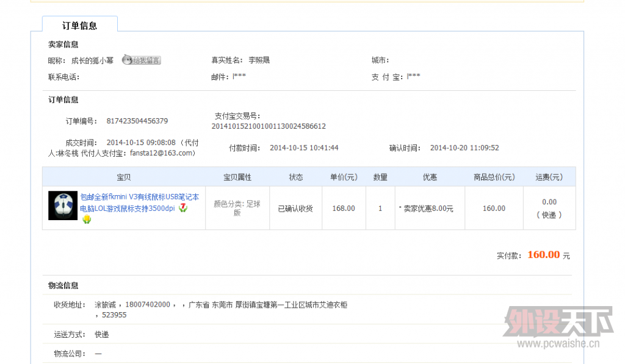The width and height of the screenshot is (625, 364).
Task: Click the 7-day return guarantee icon
Action: point(183,208)
